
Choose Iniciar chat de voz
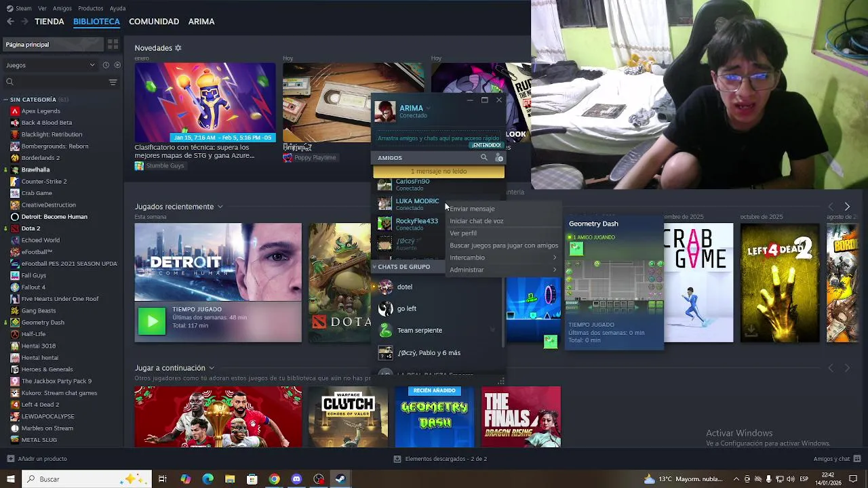tap(502, 221)
